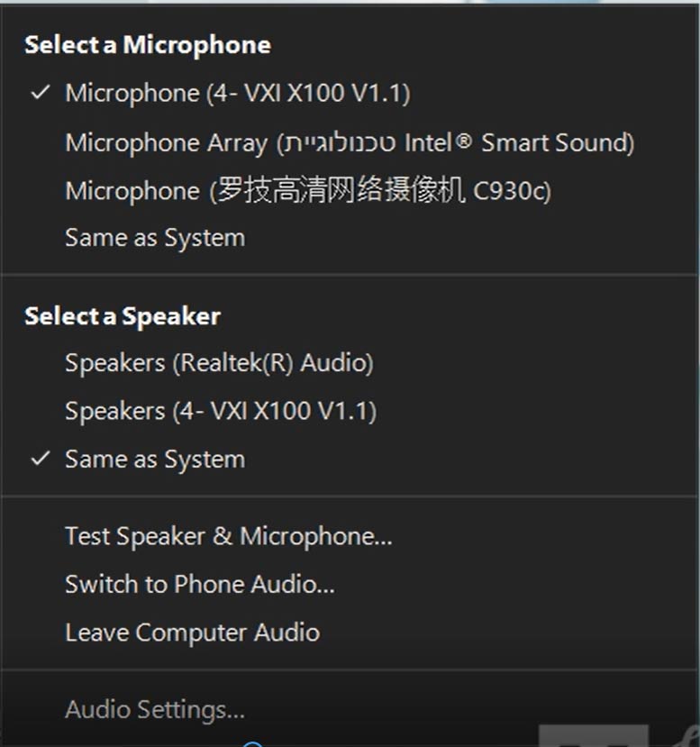Click the checkmark beside speaker Same as System

[41, 459]
